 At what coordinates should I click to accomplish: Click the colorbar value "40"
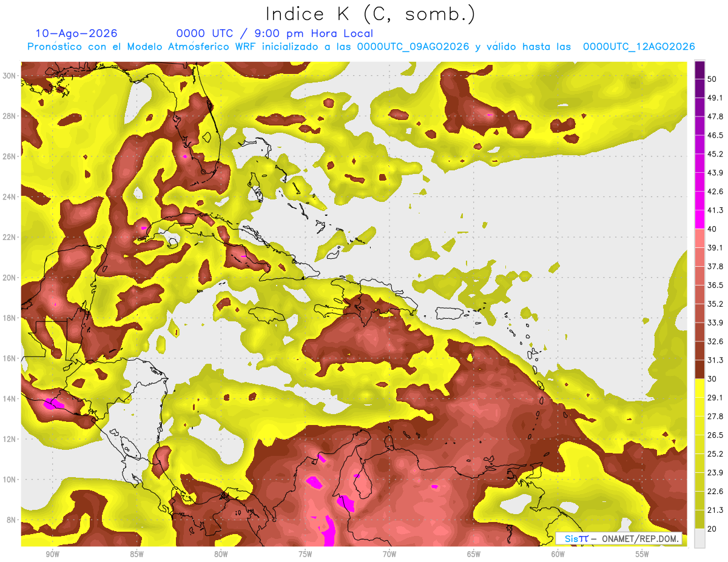712,229
